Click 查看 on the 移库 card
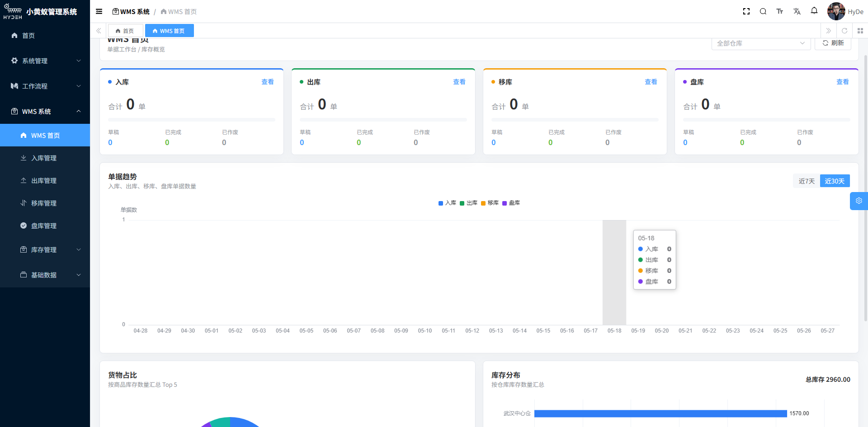Image resolution: width=868 pixels, height=427 pixels. tap(651, 82)
